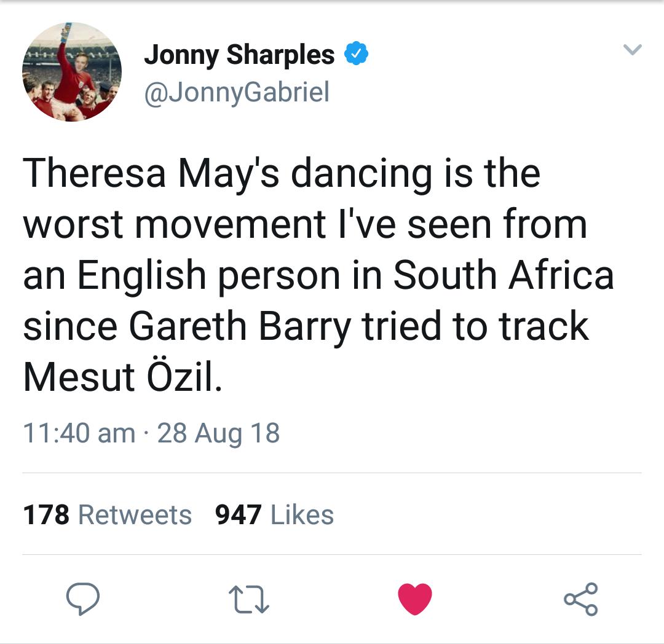Click the 947 like count number
The width and height of the screenshot is (664, 644).
click(x=239, y=514)
